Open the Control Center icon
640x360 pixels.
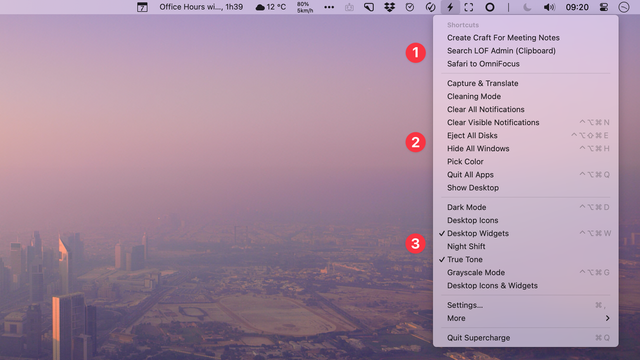point(604,7)
